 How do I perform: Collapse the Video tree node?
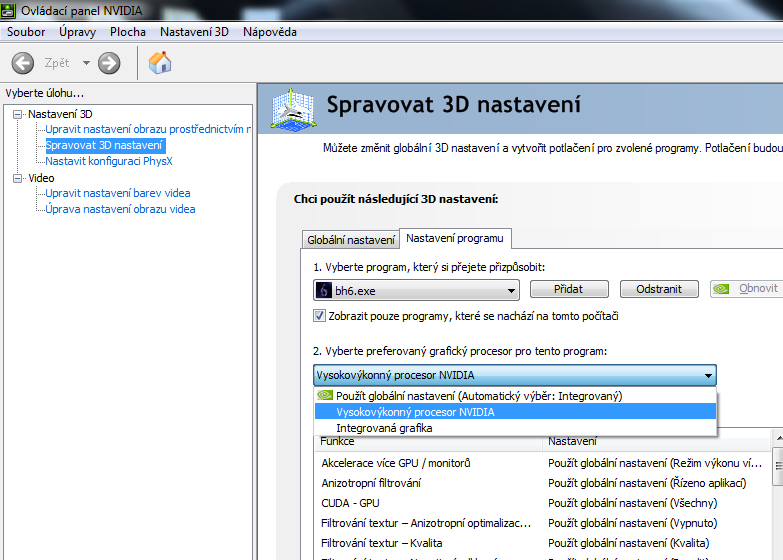[17, 178]
